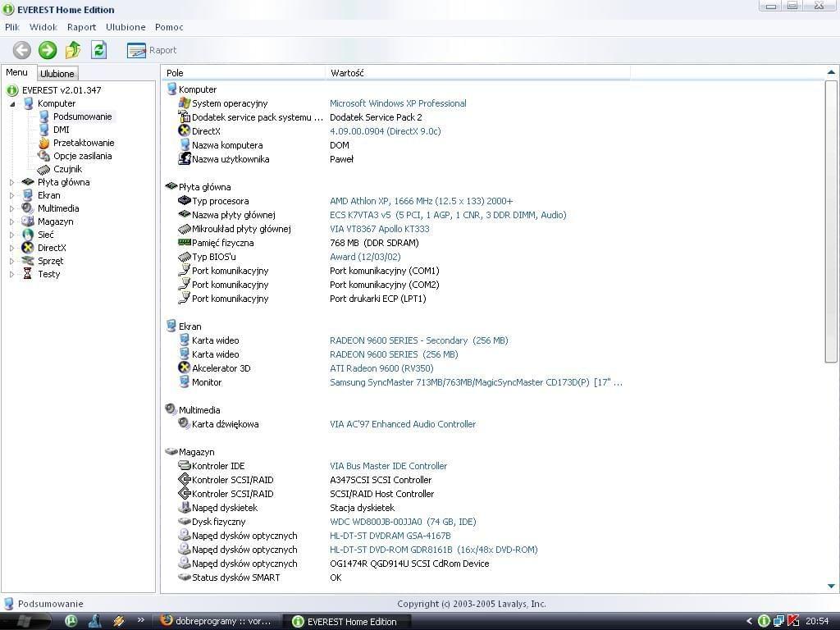Click the Wartość column header
Screen dimensions: 840x630
478,73
